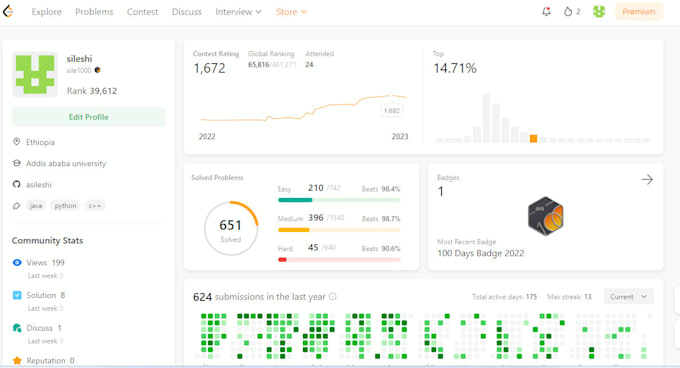Viewport: 680px width, 368px height.
Task: Click the Solved Problems heading
Action: click(x=217, y=178)
